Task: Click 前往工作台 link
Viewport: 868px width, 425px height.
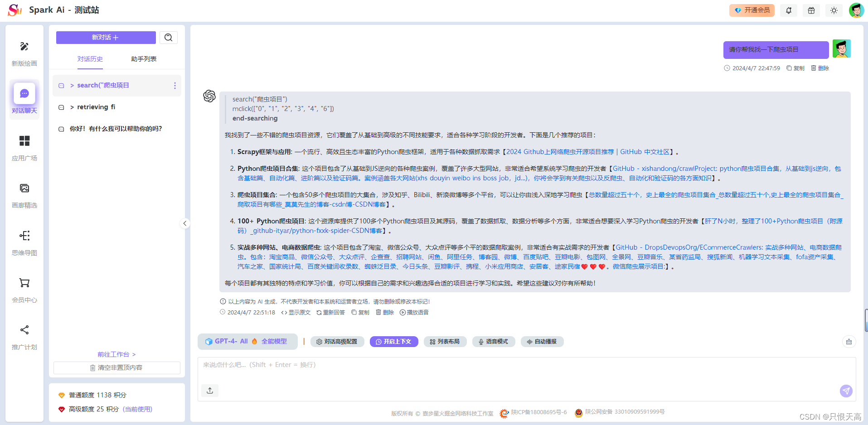Action: pyautogui.click(x=116, y=355)
